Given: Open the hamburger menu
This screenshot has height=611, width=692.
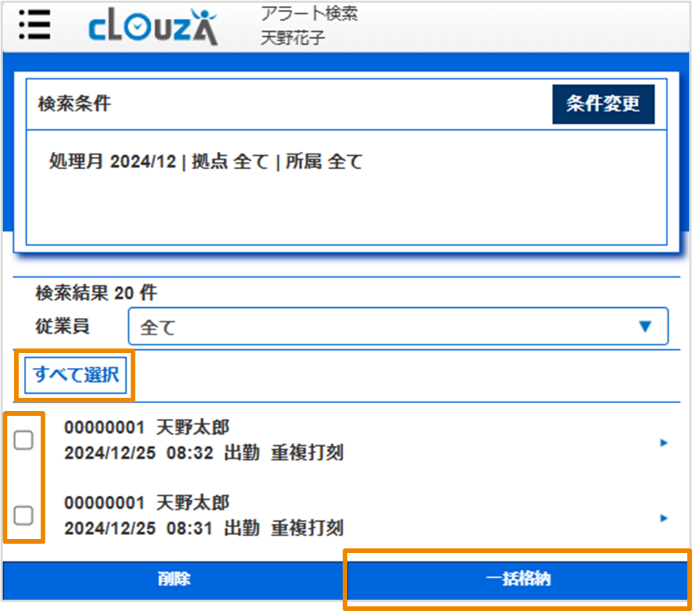Looking at the screenshot, I should point(35,25).
